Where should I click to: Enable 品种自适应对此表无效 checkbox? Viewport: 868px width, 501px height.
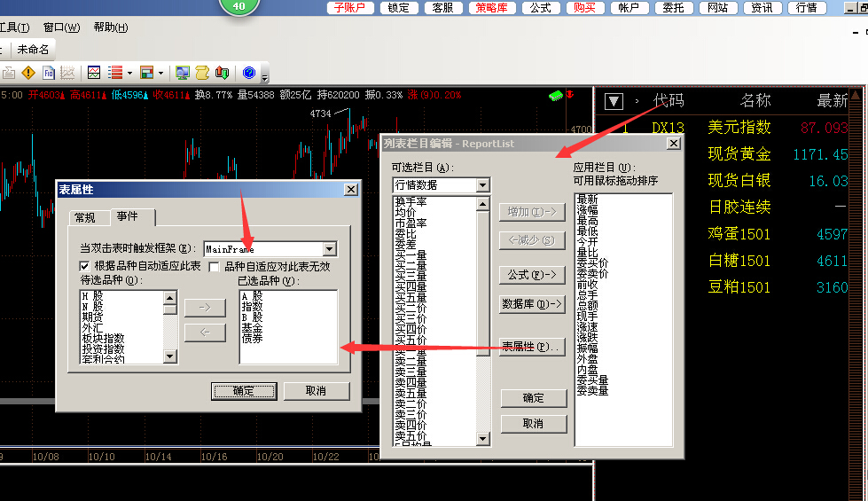pos(214,267)
